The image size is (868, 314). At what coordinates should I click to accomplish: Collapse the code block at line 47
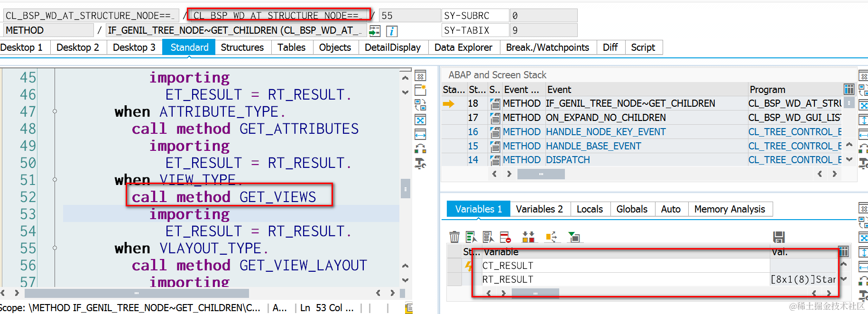(55, 111)
